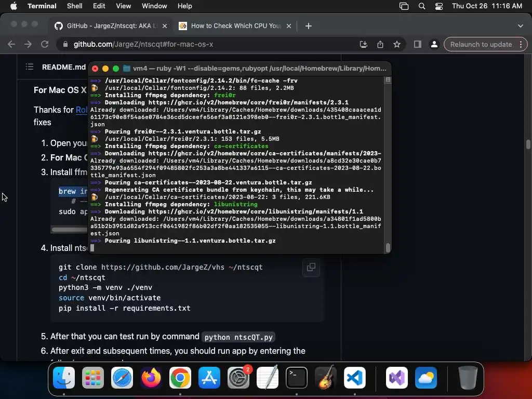Open System Settings from the Dock
The width and height of the screenshot is (532, 399).
pyautogui.click(x=238, y=378)
